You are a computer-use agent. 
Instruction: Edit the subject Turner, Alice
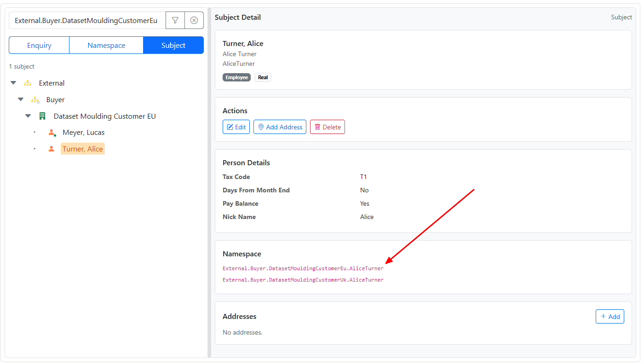coord(236,127)
